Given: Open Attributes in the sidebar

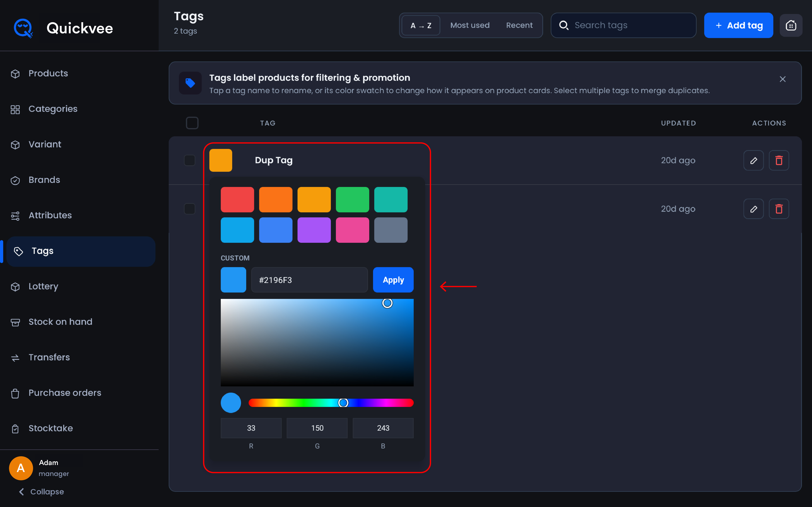Looking at the screenshot, I should click(x=41, y=216).
